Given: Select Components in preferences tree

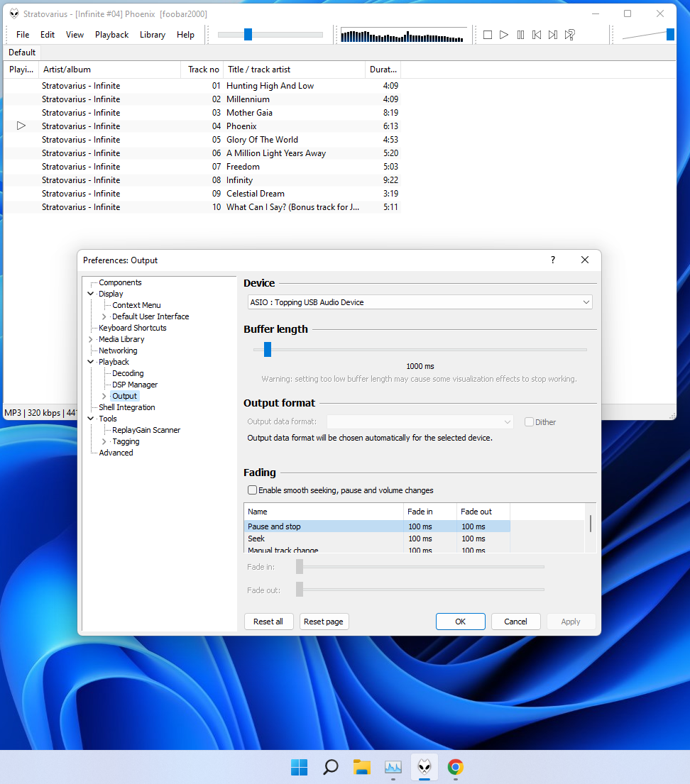Looking at the screenshot, I should pos(120,282).
